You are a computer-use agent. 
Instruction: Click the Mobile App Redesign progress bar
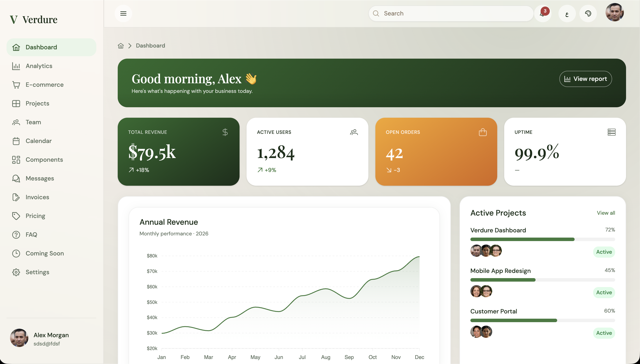pos(543,280)
